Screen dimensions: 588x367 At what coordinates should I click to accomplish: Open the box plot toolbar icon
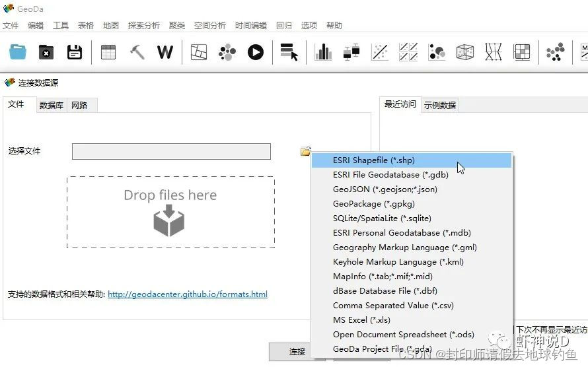point(351,52)
